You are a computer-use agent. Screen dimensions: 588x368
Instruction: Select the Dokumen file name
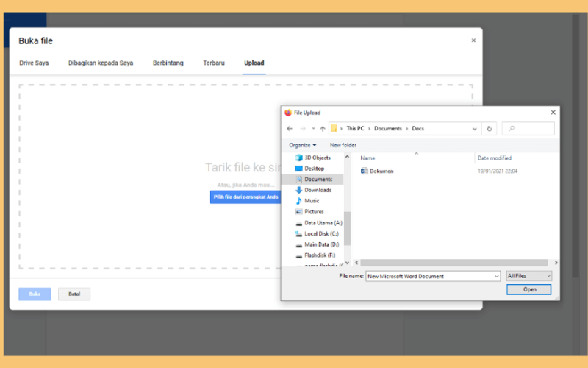point(381,171)
